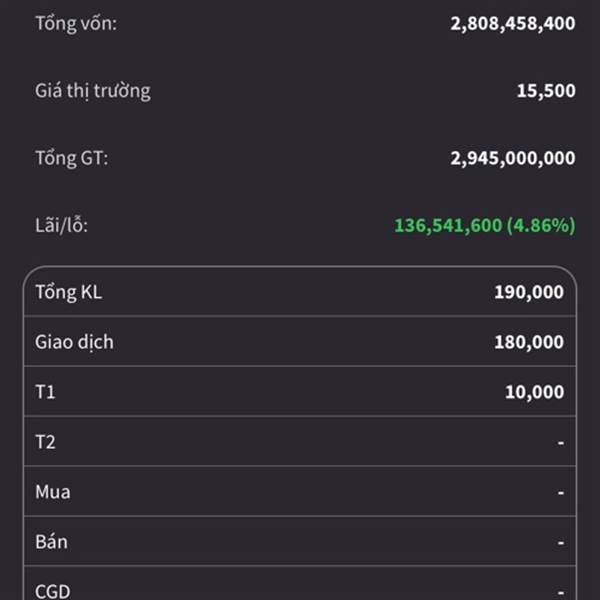Screen dimensions: 600x600
Task: Click the green profit figure 136,541,600 (4.86%)
Action: [484, 226]
